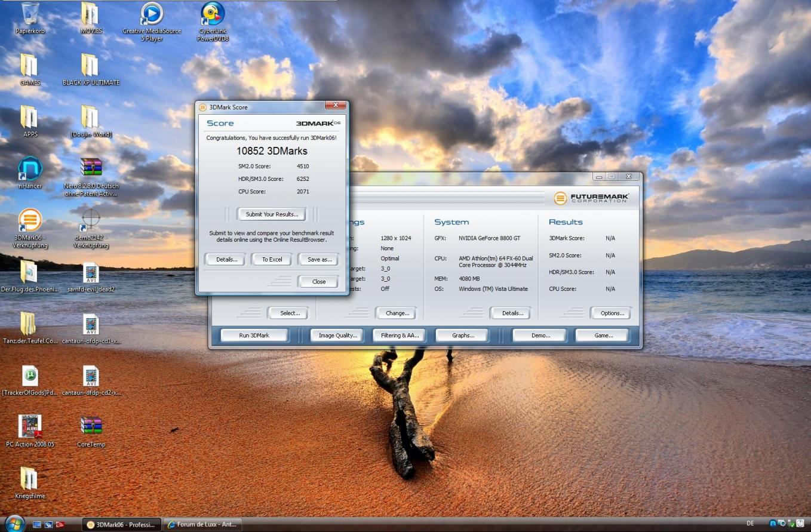
Task: Click the 4080 MB memory value
Action: click(469, 279)
